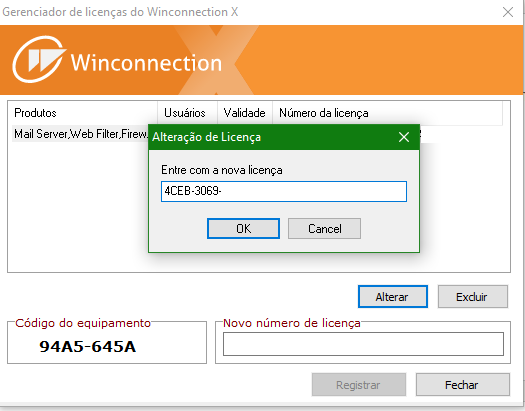Click the Excluir button
Image resolution: width=525 pixels, height=411 pixels.
click(473, 297)
